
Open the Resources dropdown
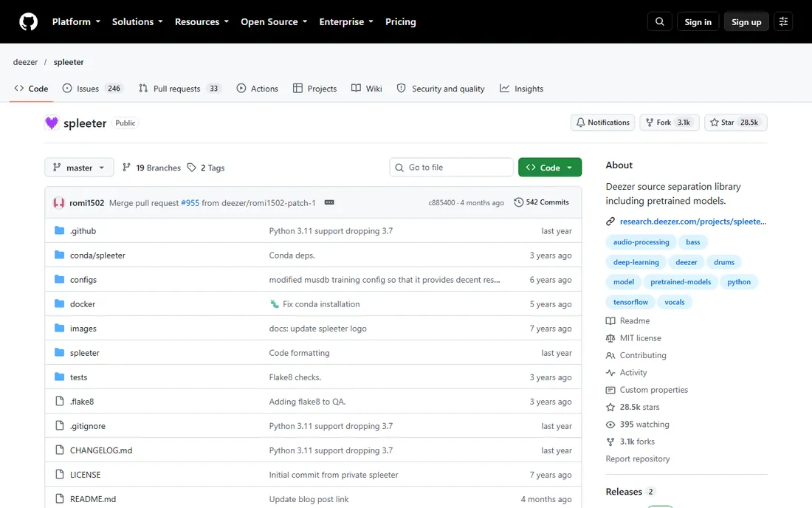[202, 21]
